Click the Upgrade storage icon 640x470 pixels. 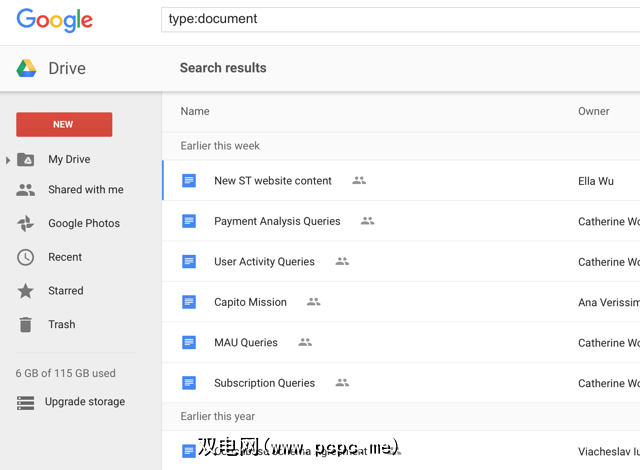click(x=26, y=402)
